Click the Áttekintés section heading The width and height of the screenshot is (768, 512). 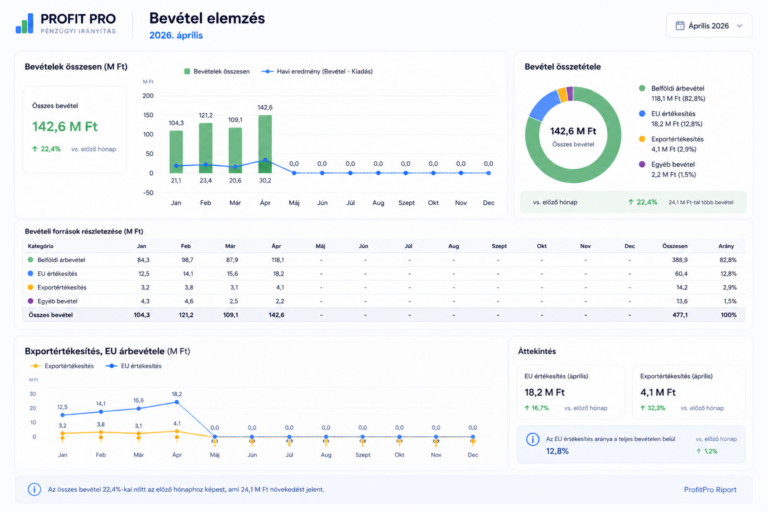[537, 351]
